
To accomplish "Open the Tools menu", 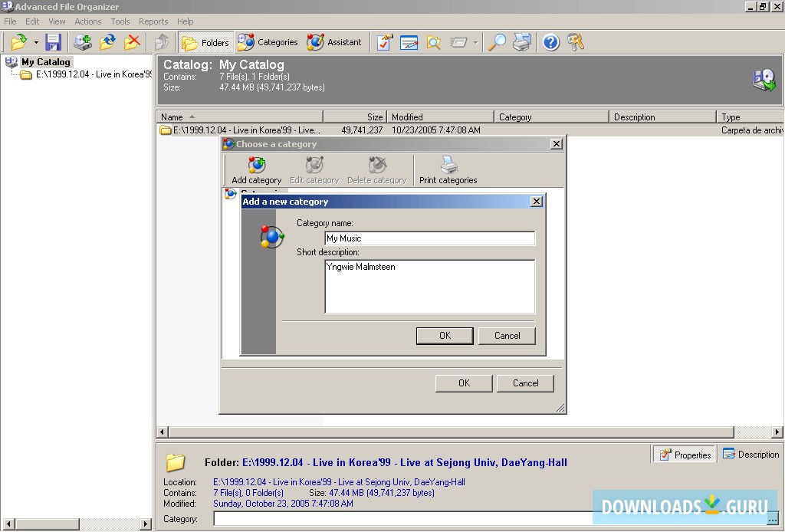I will 120,21.
